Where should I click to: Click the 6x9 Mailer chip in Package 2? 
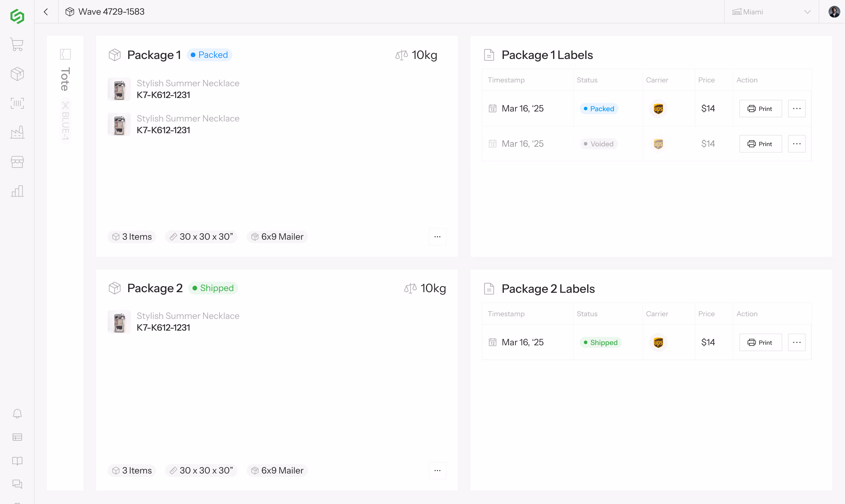(x=277, y=470)
